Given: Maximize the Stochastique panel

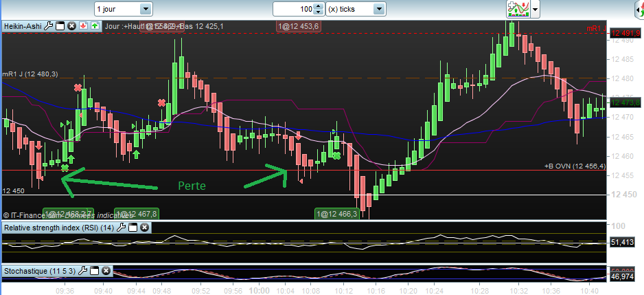Looking at the screenshot, I should (x=95, y=270).
